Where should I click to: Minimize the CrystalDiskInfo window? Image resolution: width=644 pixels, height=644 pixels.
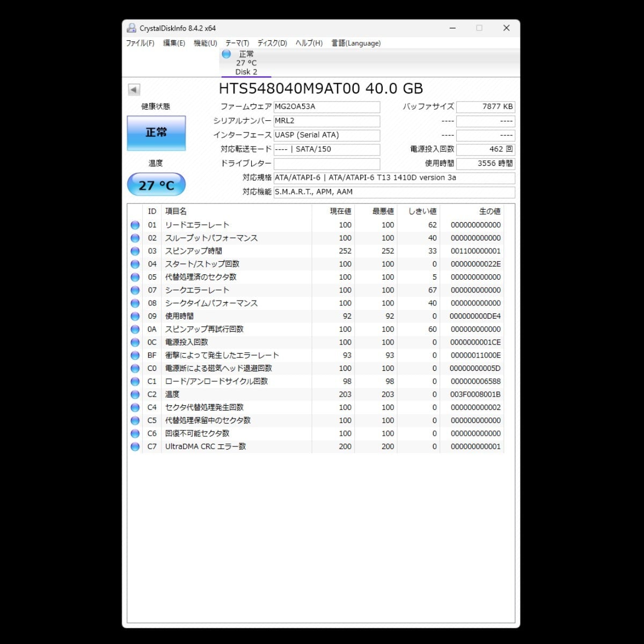tap(453, 28)
